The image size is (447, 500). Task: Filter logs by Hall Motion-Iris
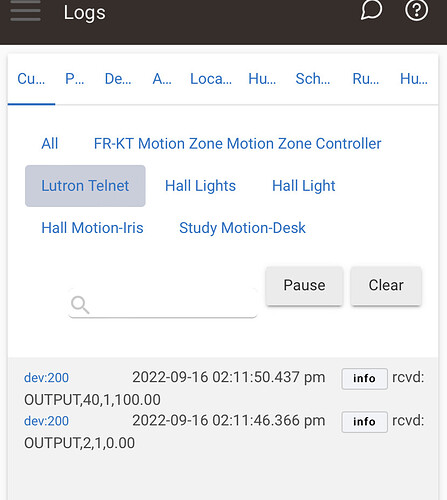pyautogui.click(x=92, y=228)
